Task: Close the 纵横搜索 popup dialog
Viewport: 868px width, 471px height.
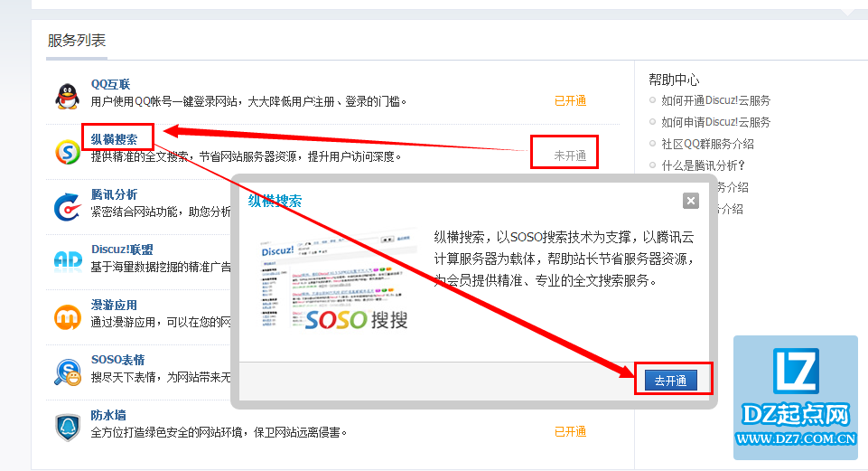Action: pyautogui.click(x=690, y=201)
